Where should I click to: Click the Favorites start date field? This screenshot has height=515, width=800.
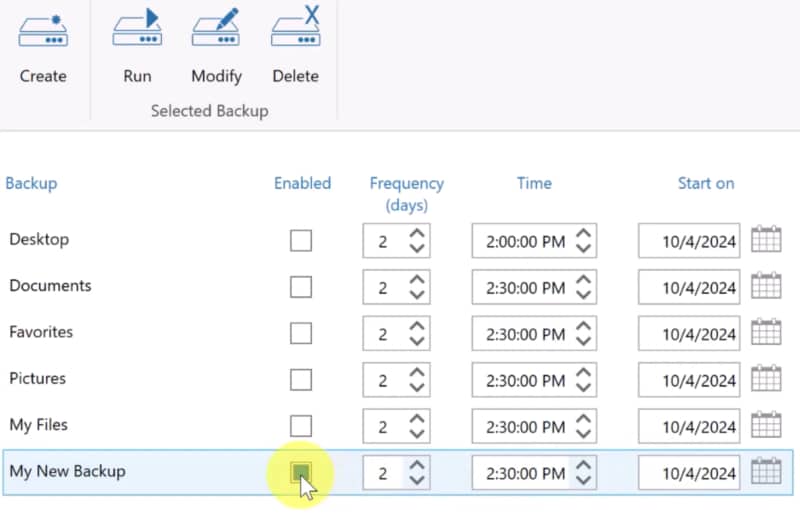point(691,333)
